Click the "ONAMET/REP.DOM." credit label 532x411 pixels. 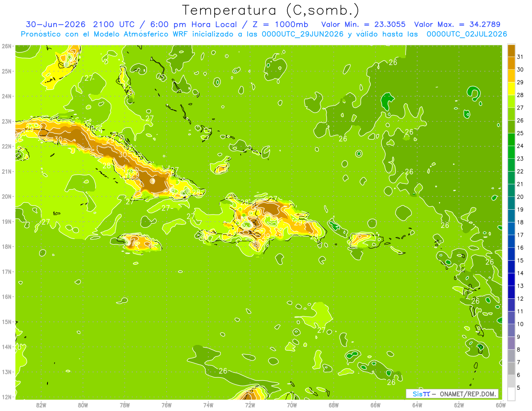point(467,394)
